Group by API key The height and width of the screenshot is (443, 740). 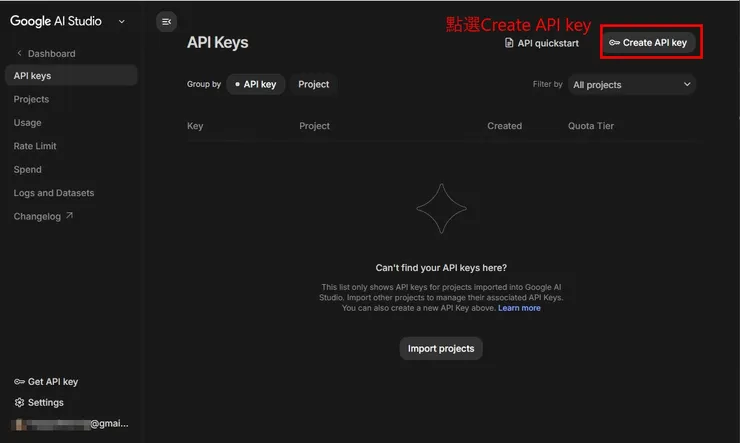255,84
